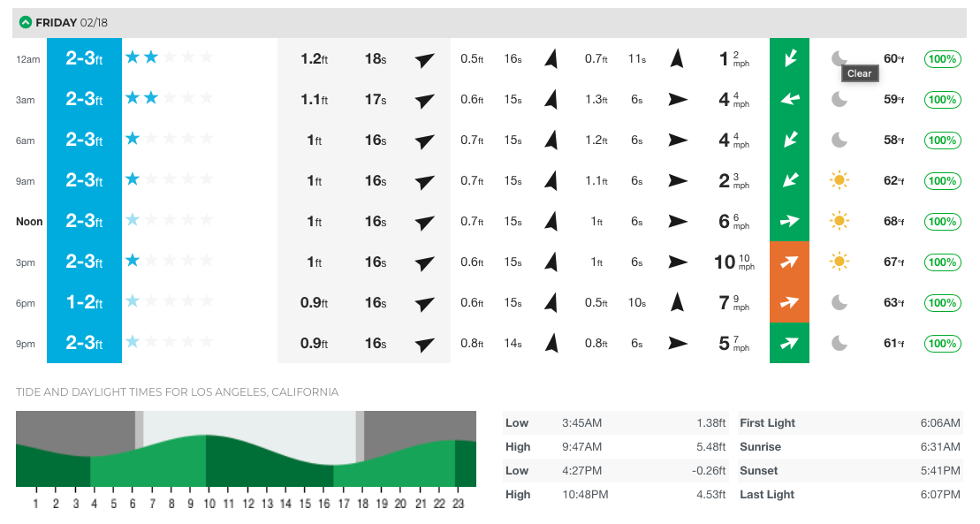Screen dimensions: 980x524
Task: Click the 1-2ft surf height cell at 6pm
Action: coord(84,303)
